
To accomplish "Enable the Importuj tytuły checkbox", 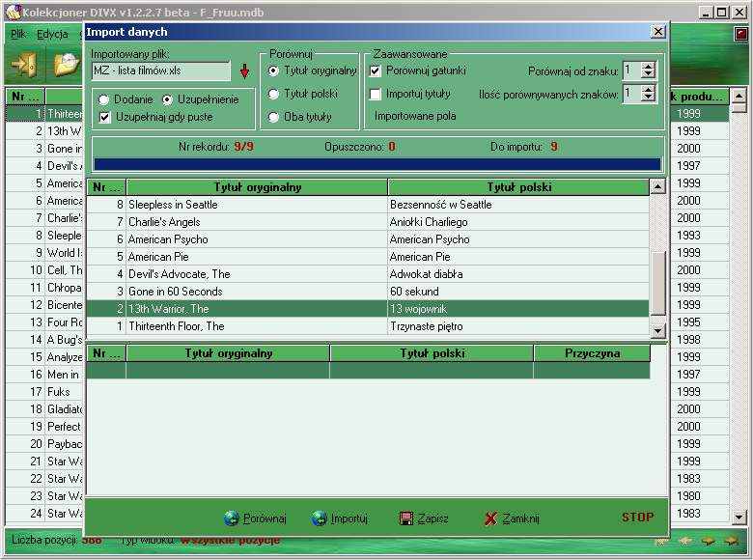I will [376, 94].
